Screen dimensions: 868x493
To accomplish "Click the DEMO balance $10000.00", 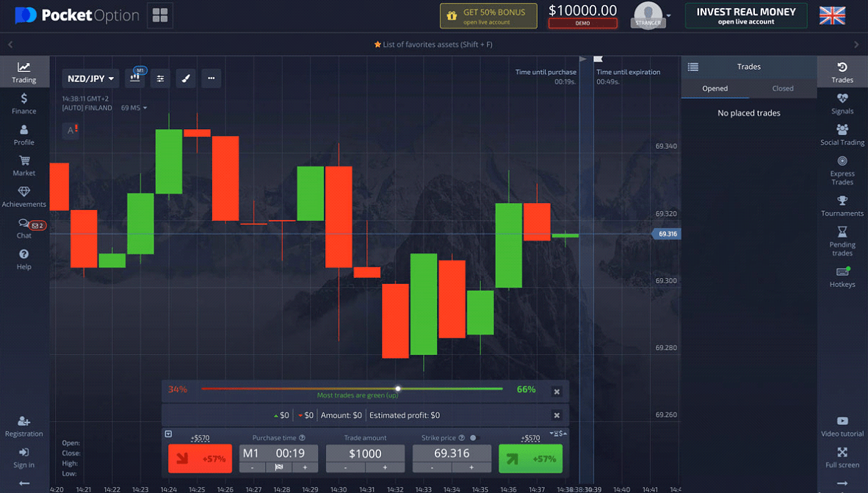I will pyautogui.click(x=582, y=15).
